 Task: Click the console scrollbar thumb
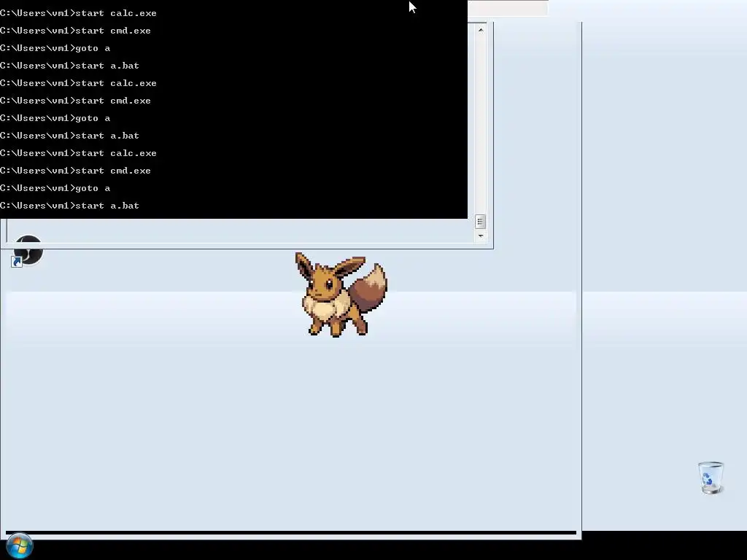click(x=480, y=222)
